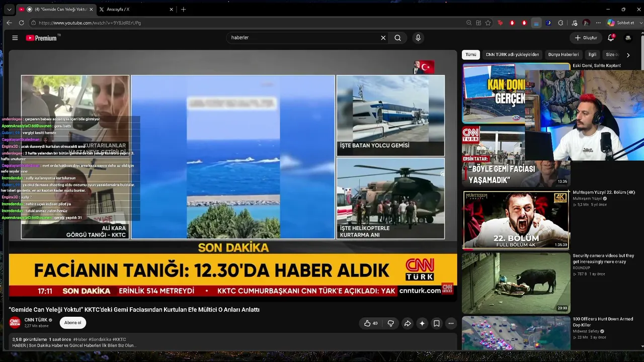Click the zoom magnifier in address bar
The height and width of the screenshot is (362, 644).
[469, 23]
